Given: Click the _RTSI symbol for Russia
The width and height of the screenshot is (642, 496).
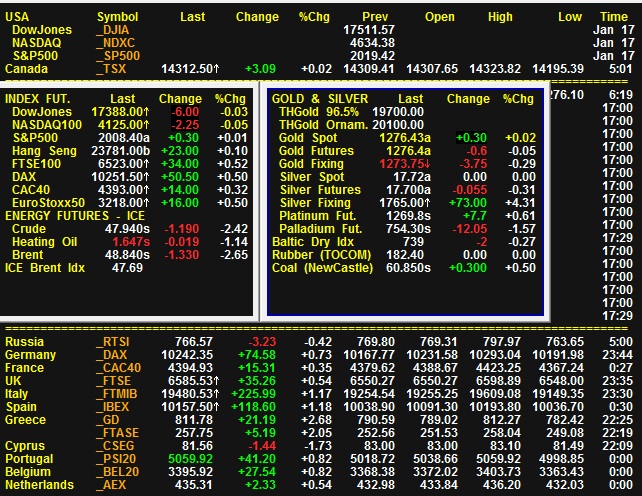Looking at the screenshot, I should [113, 342].
